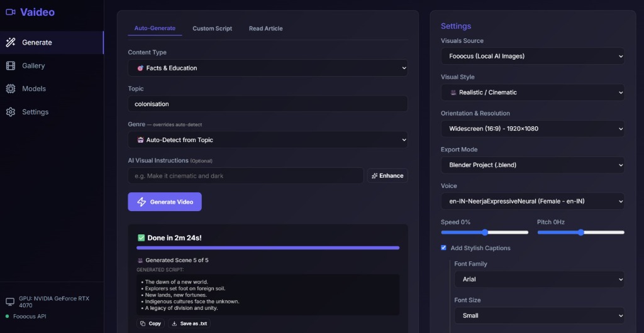Click 'Indigenous cultures face the unknown.' line

tap(192, 302)
